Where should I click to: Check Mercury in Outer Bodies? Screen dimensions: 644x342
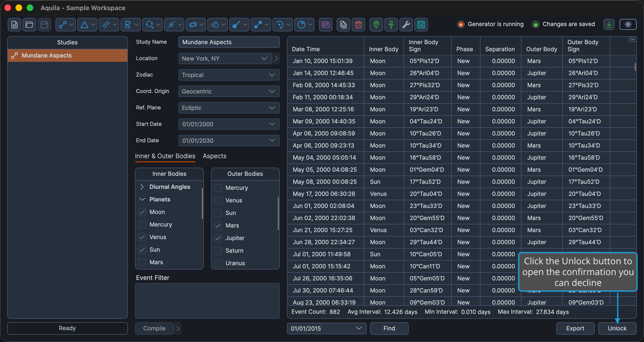[218, 188]
